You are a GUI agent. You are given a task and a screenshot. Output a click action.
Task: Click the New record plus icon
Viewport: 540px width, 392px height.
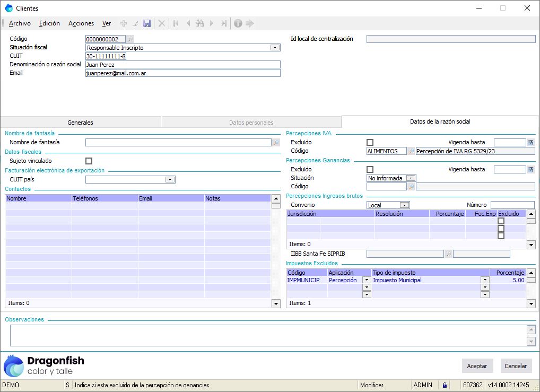click(124, 23)
